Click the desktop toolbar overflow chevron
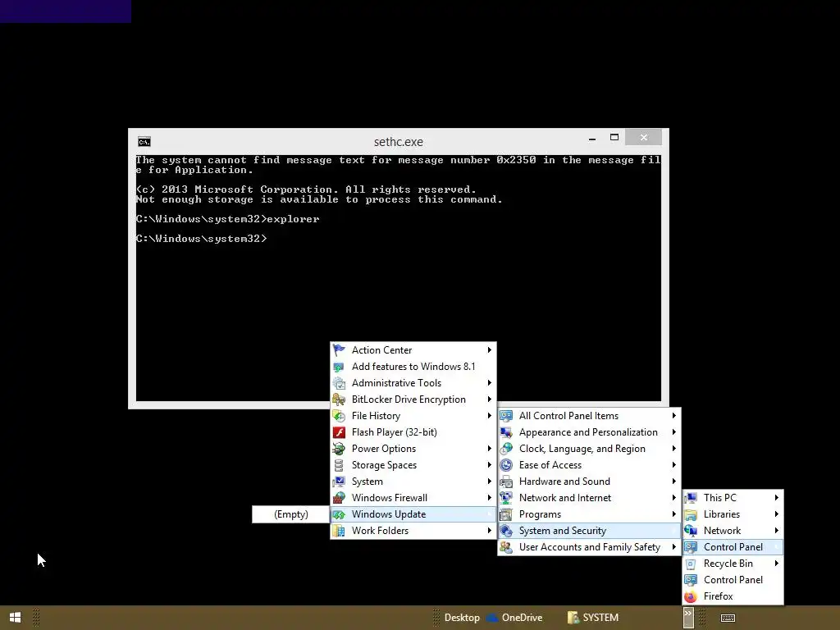840x630 pixels. pos(688,618)
